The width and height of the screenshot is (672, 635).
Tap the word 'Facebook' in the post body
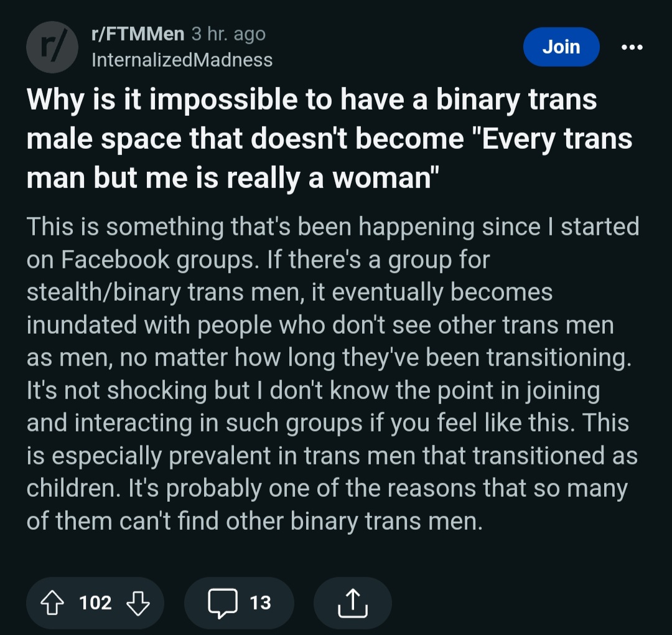pyautogui.click(x=115, y=260)
